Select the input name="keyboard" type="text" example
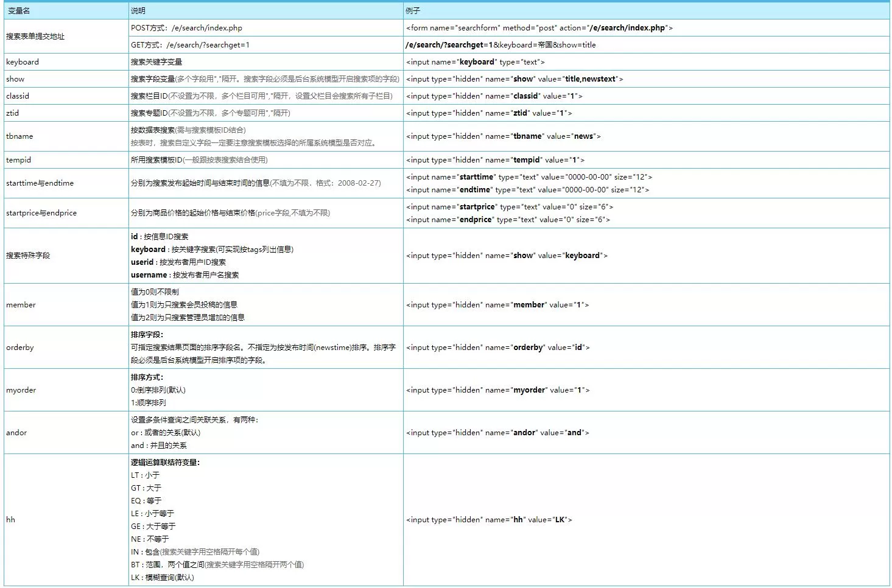Screen dimensions: 892x588 pyautogui.click(x=475, y=62)
